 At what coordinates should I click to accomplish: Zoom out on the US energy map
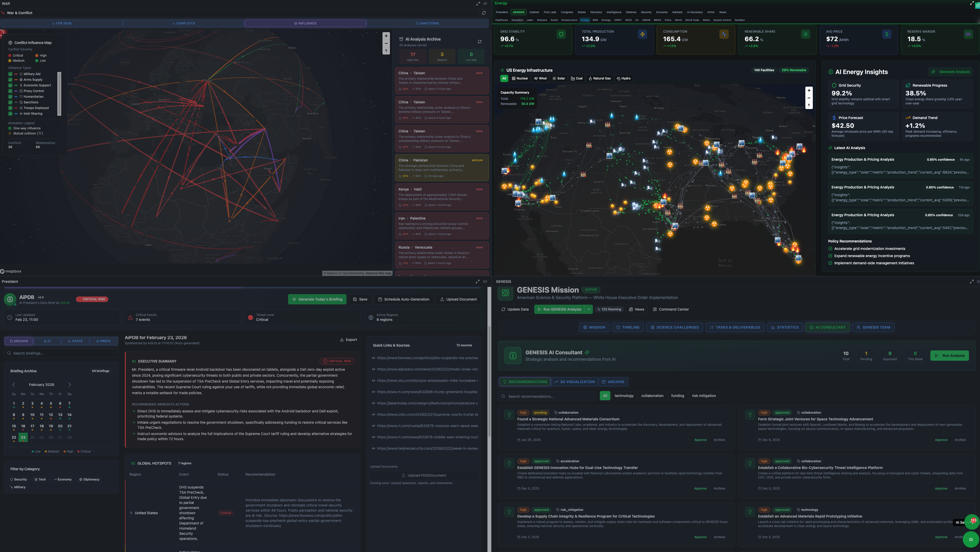coord(809,98)
